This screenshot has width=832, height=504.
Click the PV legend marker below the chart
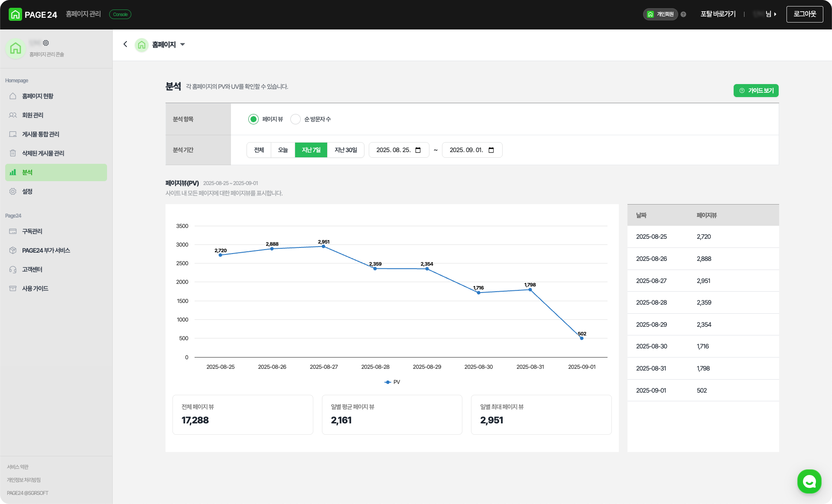point(388,382)
